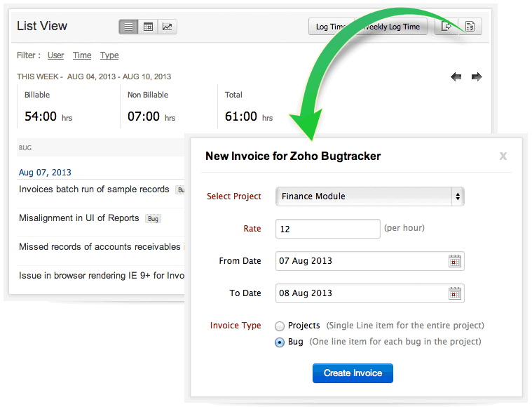Filter the list by Type

[109, 55]
